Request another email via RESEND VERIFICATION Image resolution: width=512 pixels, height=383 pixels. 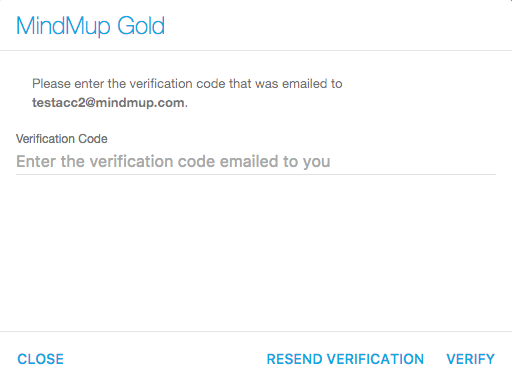tap(345, 359)
